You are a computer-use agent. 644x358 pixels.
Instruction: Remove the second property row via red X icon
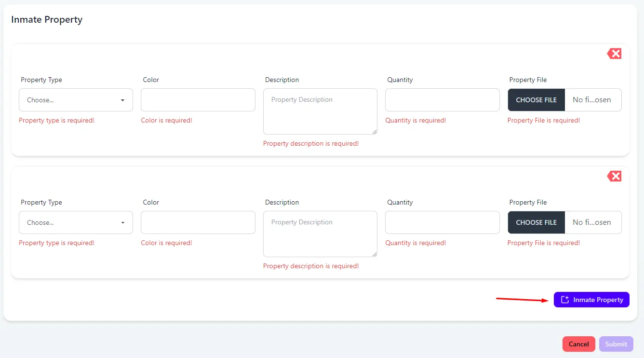[614, 176]
